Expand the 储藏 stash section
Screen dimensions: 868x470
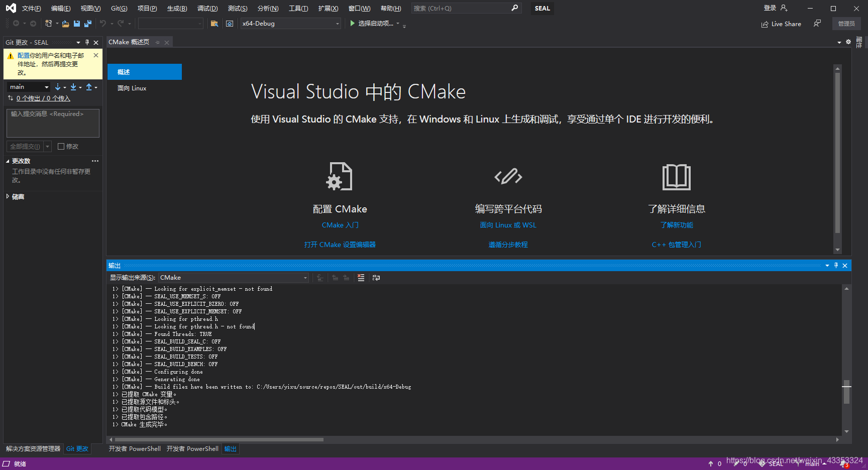pyautogui.click(x=8, y=196)
